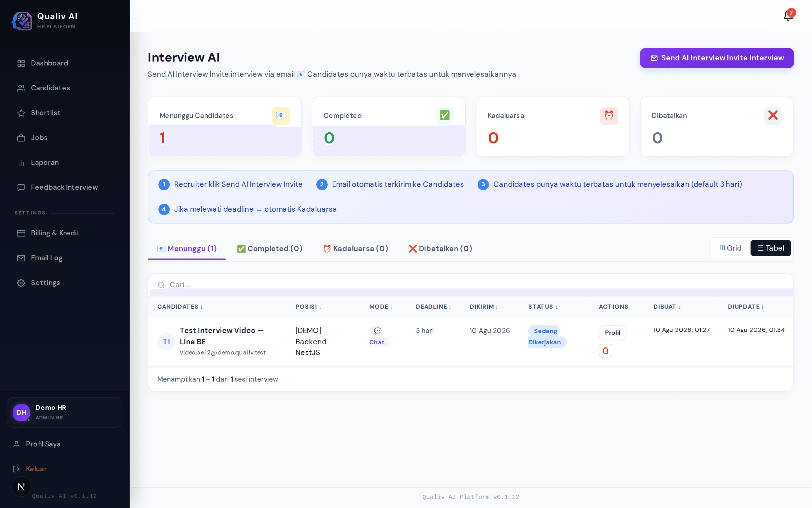Sort table by Status column

tap(543, 307)
